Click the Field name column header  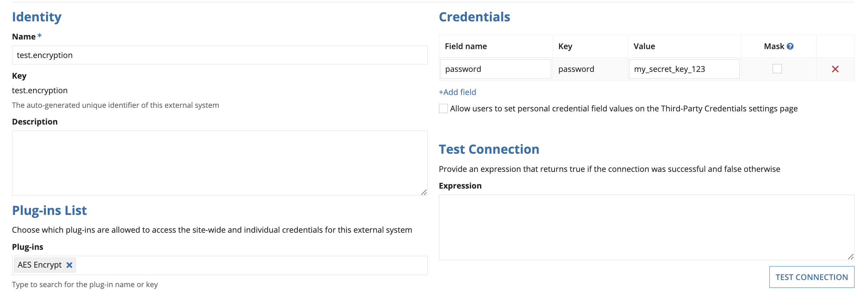(x=466, y=46)
